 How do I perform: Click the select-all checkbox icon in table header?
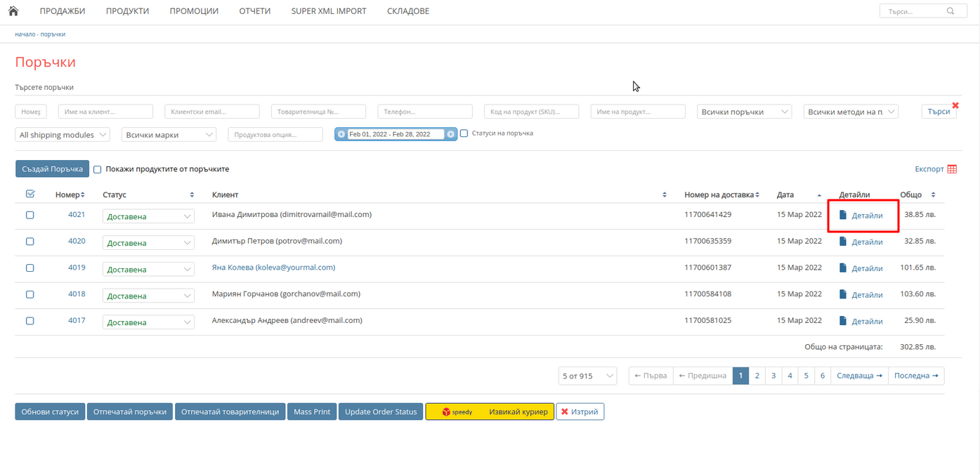[30, 195]
